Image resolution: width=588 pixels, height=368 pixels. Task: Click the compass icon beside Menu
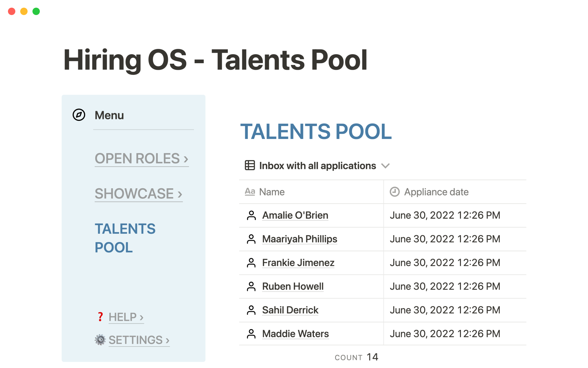tap(79, 115)
